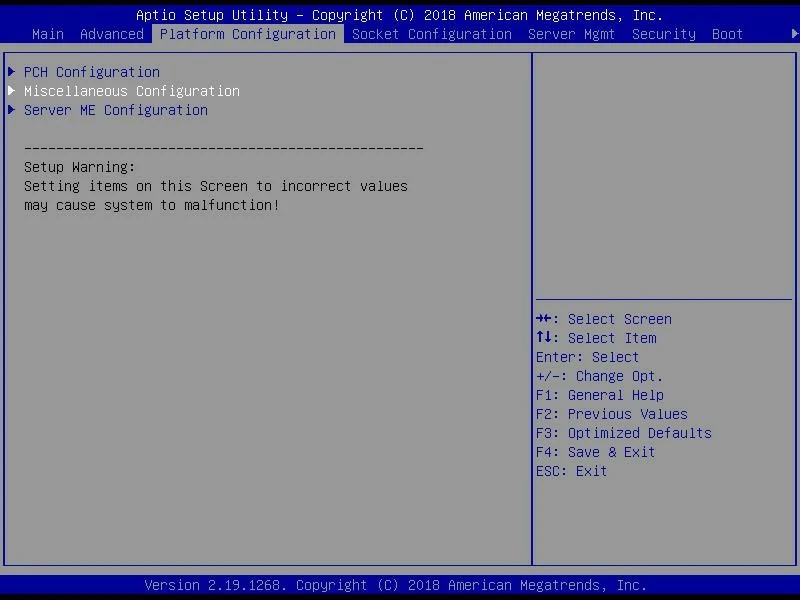
Task: Choose F3: Optimized Defaults in the key legend
Action: (624, 433)
